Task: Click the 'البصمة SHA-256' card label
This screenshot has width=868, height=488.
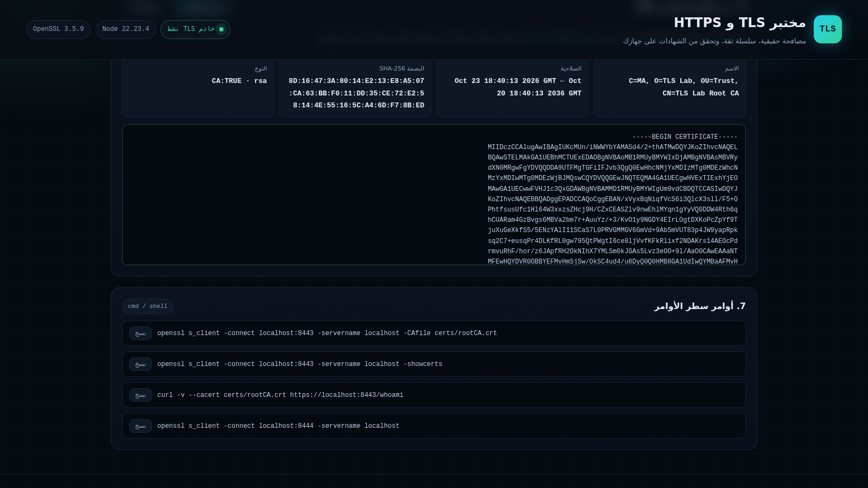Action: pyautogui.click(x=402, y=69)
